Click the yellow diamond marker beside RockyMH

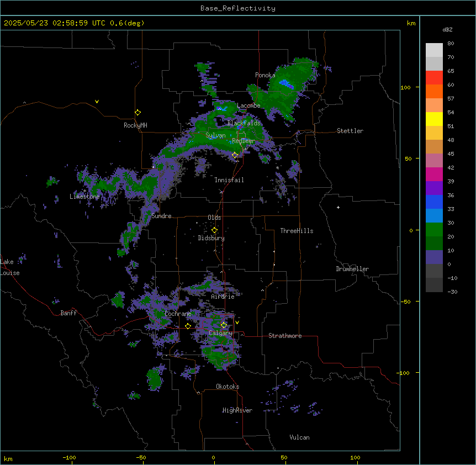coord(137,113)
